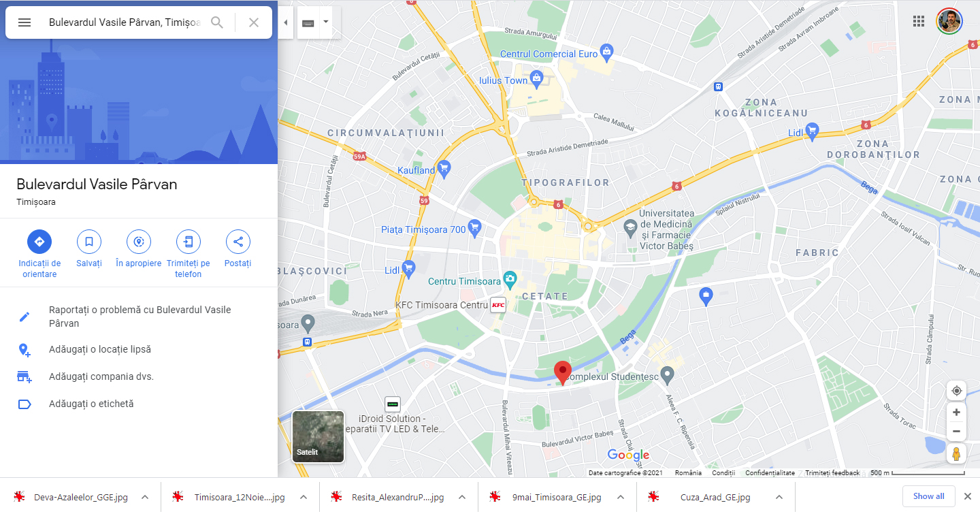Click Show all downloads button
This screenshot has height=516, width=980.
(x=929, y=496)
